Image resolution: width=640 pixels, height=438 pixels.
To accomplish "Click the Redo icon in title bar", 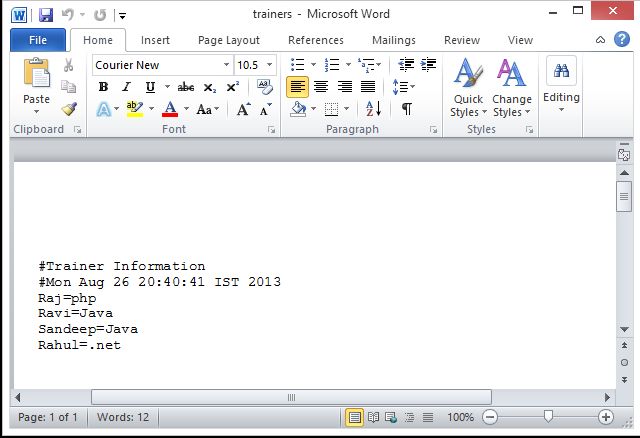I will pyautogui.click(x=100, y=16).
